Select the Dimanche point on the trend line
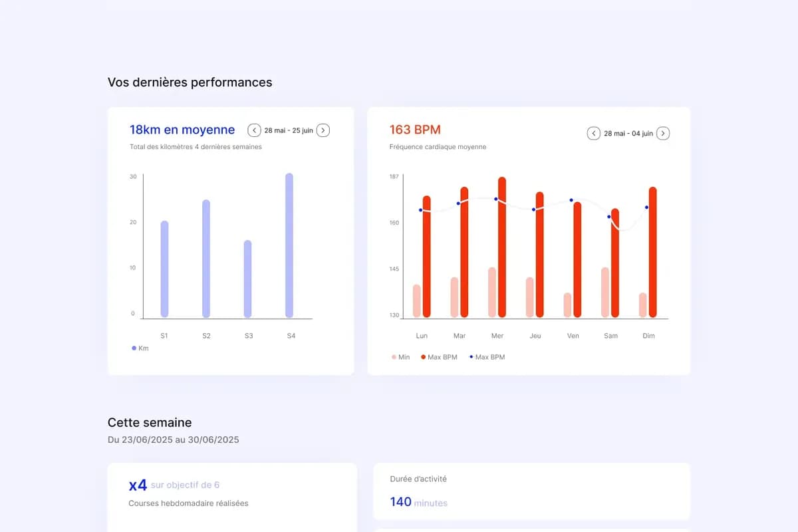 tap(646, 208)
